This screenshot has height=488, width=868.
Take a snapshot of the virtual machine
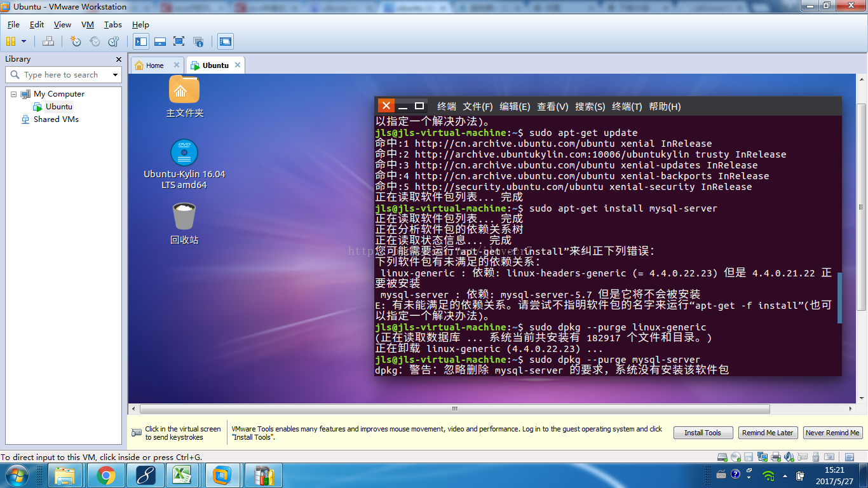(x=76, y=41)
